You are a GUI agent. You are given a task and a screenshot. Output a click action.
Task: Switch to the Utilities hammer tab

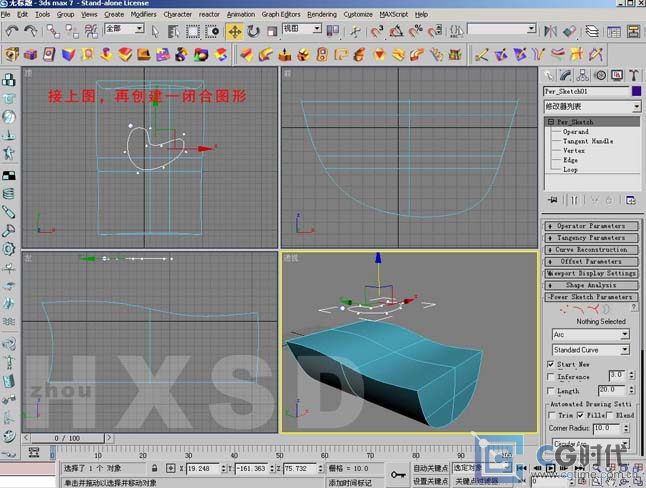[634, 75]
